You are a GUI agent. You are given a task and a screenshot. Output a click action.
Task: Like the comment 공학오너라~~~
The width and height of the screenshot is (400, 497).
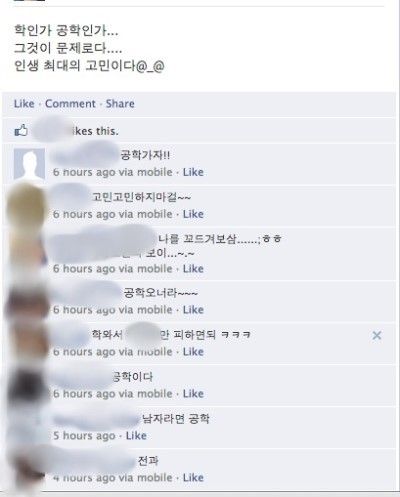tap(193, 310)
